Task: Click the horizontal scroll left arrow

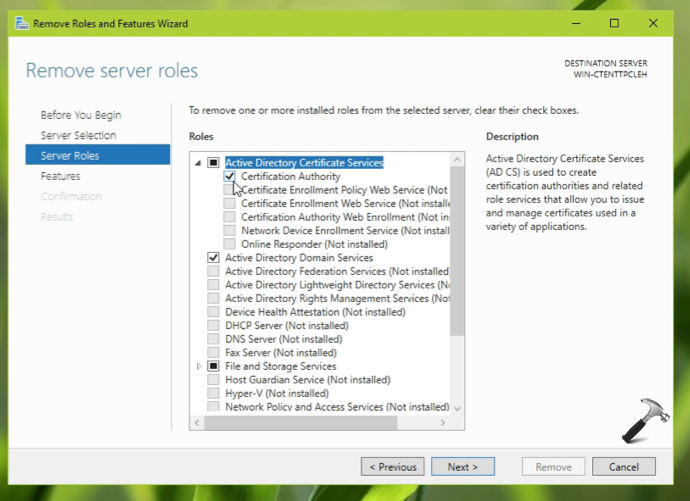Action: (197, 423)
